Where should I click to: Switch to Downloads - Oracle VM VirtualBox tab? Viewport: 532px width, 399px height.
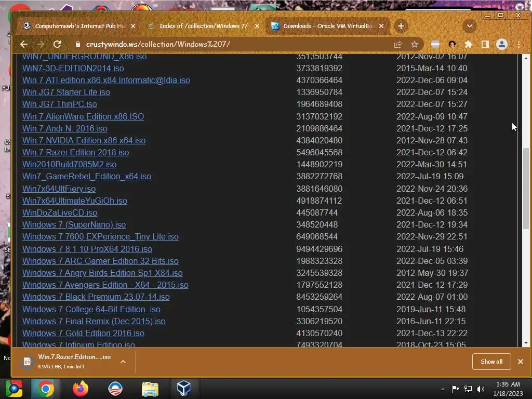click(327, 26)
